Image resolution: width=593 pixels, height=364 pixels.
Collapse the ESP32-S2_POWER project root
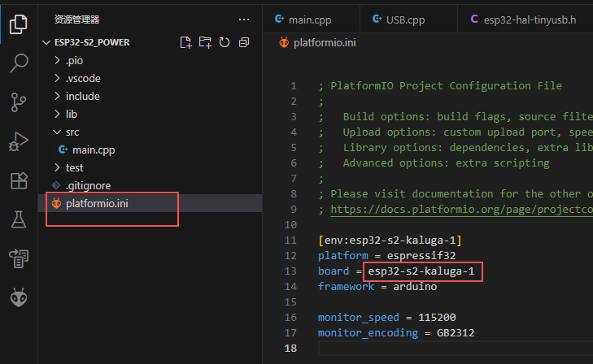46,42
